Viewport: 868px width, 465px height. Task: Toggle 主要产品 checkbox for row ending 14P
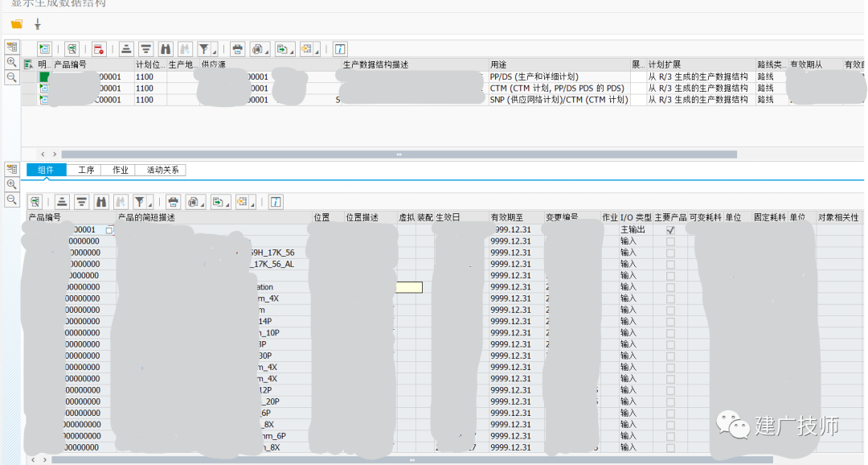point(670,322)
